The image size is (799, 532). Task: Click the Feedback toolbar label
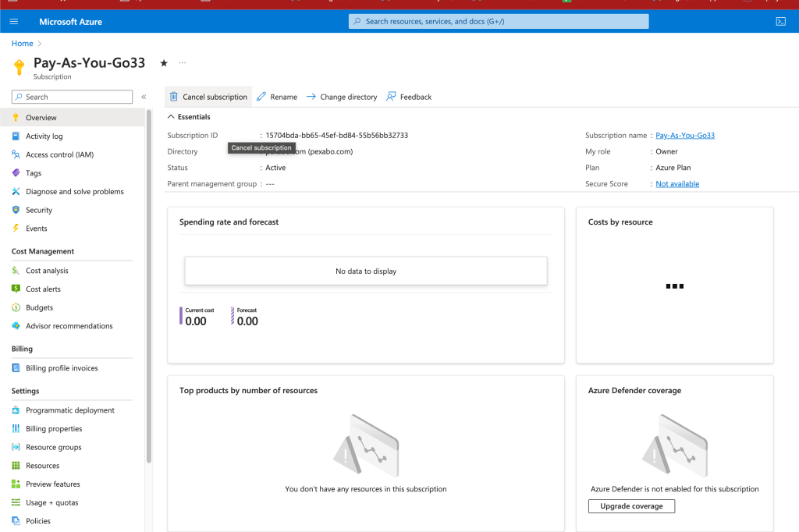point(416,97)
